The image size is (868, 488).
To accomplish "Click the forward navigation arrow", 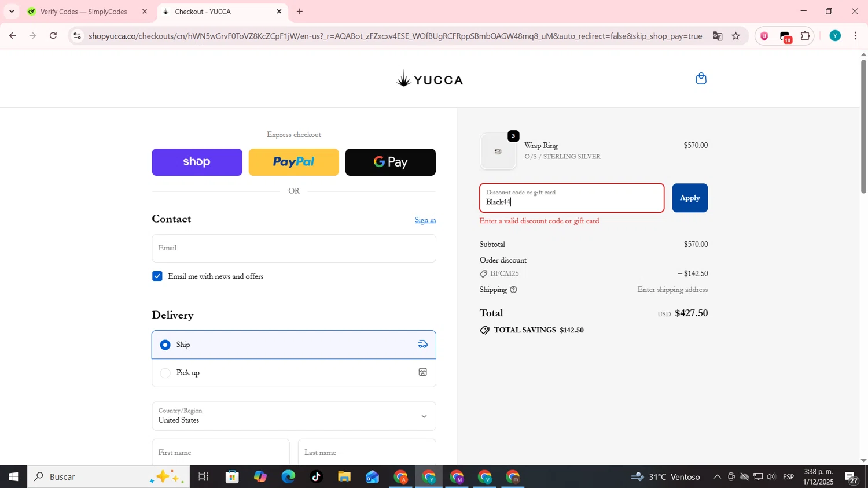I will (x=32, y=36).
